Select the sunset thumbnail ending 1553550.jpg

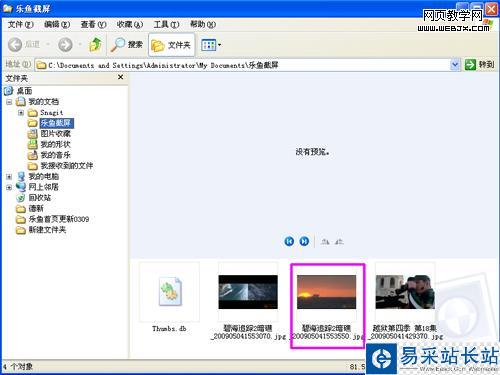point(327,292)
